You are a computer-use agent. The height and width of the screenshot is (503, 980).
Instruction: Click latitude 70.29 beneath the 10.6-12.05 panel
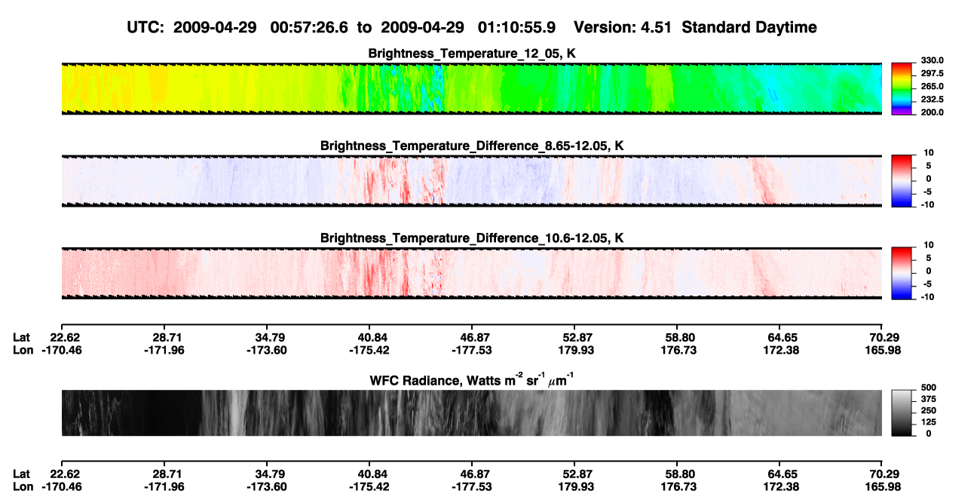coord(883,337)
